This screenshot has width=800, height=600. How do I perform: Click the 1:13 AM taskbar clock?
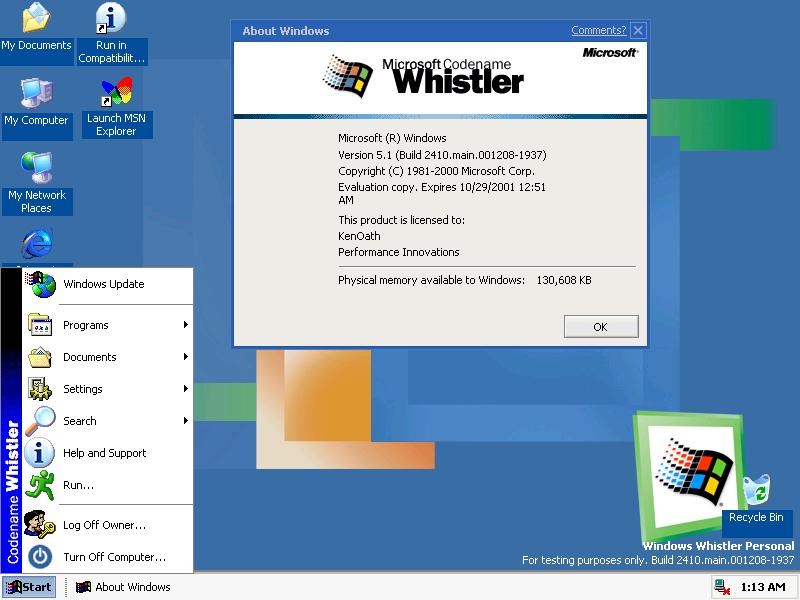(763, 587)
